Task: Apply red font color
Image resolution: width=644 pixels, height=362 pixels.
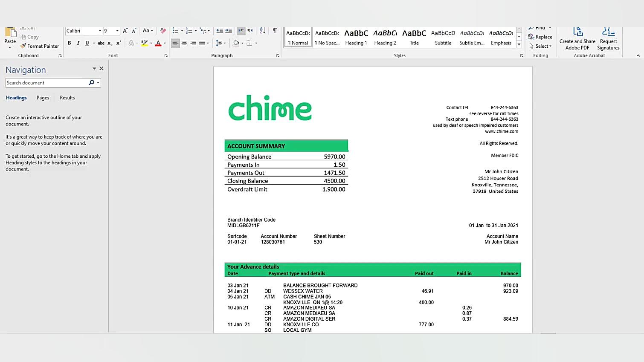Action: point(158,43)
